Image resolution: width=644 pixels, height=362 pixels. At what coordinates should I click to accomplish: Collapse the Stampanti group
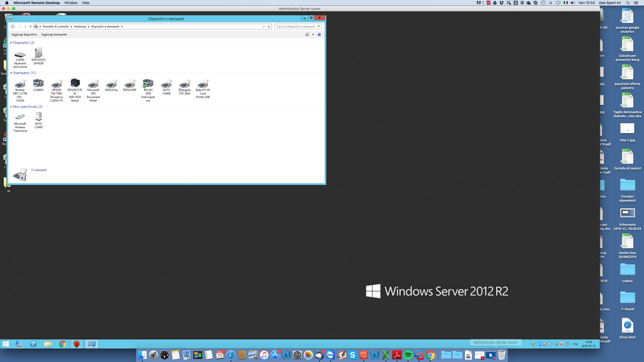point(11,73)
